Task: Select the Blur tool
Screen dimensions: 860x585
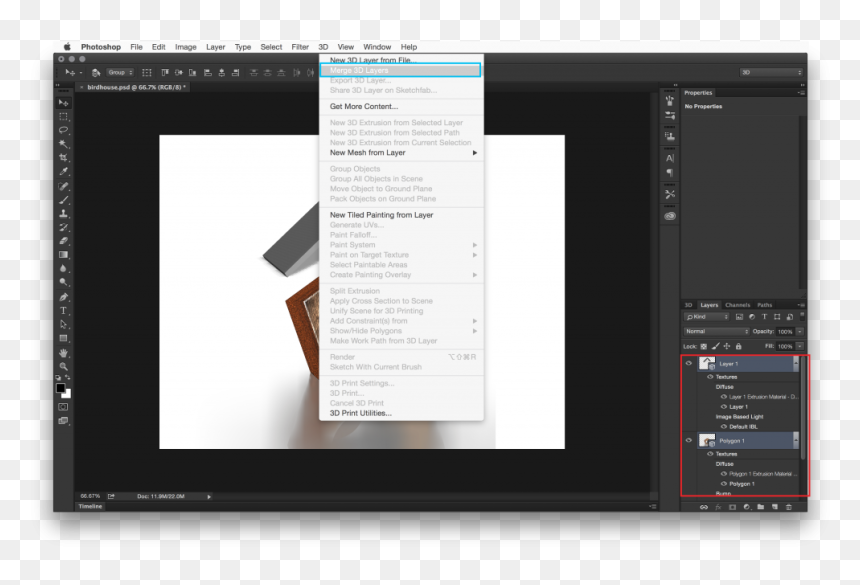Action: [x=64, y=268]
